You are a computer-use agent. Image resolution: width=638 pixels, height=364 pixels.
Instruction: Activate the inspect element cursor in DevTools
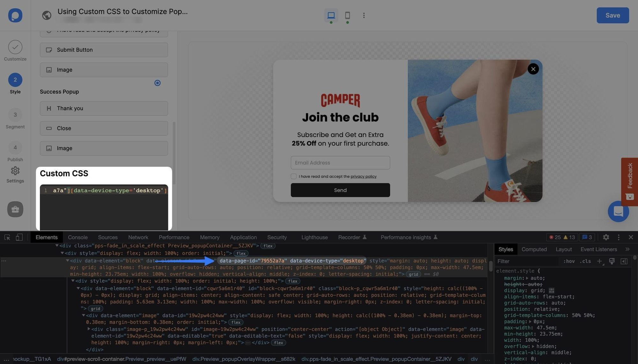(7, 237)
